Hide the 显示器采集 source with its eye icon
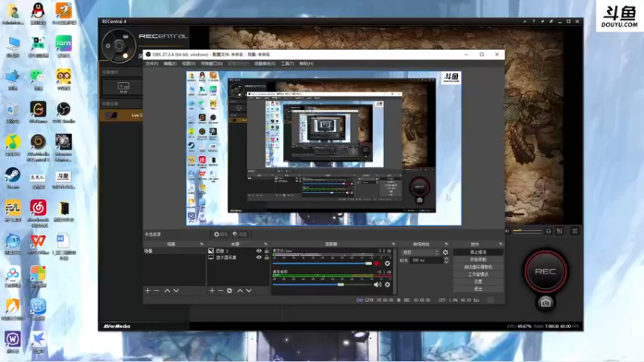 click(258, 257)
